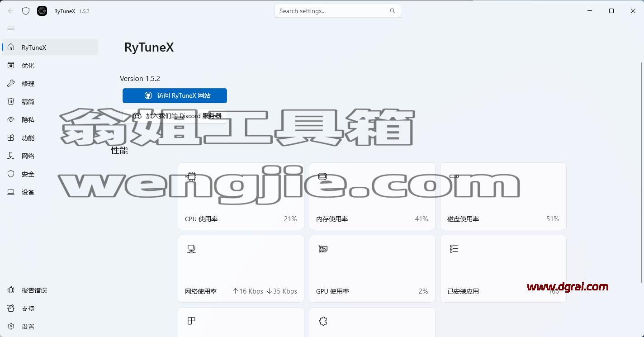Click the 2% GPU value
This screenshot has width=644, height=337.
pos(423,291)
